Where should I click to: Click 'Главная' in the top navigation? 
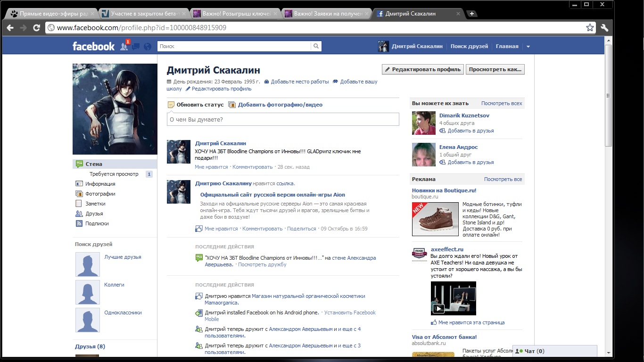click(x=507, y=46)
